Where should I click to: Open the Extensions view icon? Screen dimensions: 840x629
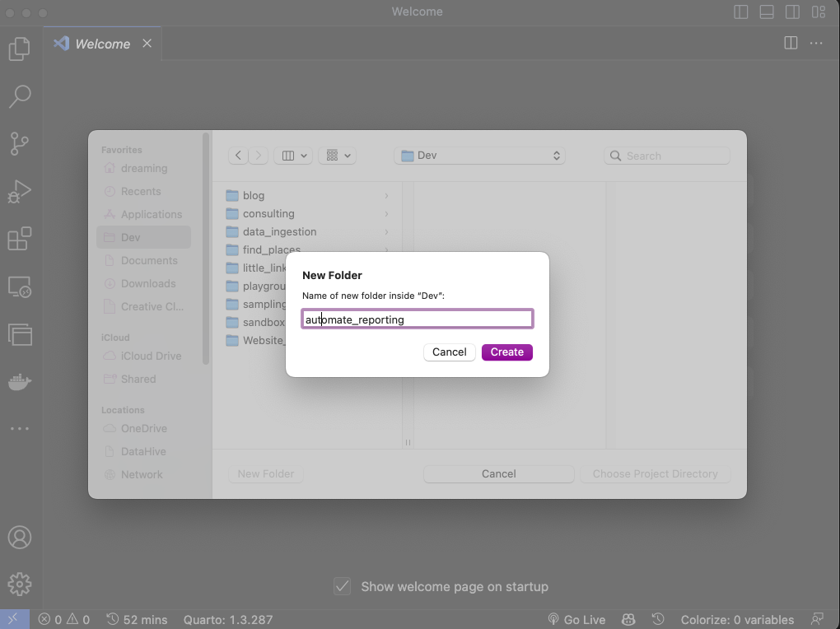(20, 240)
